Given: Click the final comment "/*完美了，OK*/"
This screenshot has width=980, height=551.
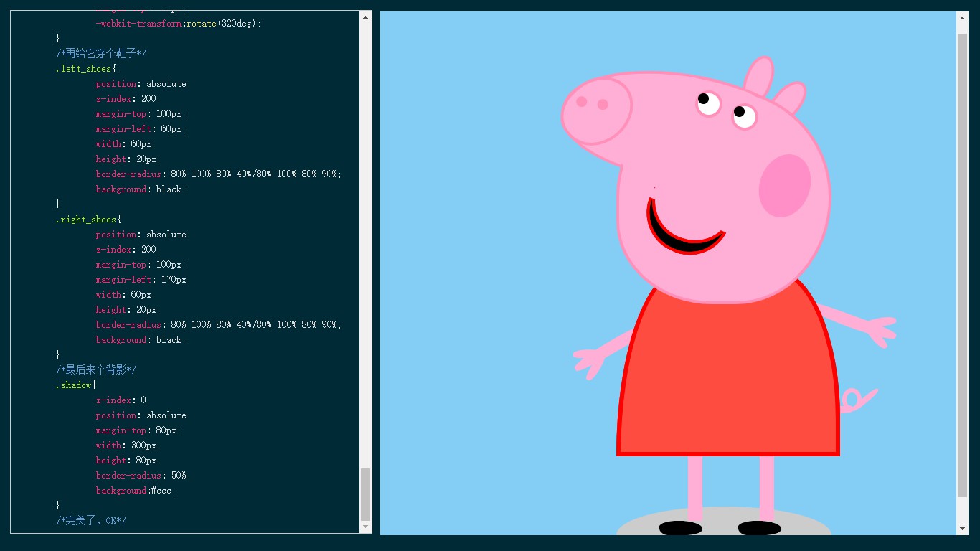Looking at the screenshot, I should [91, 521].
